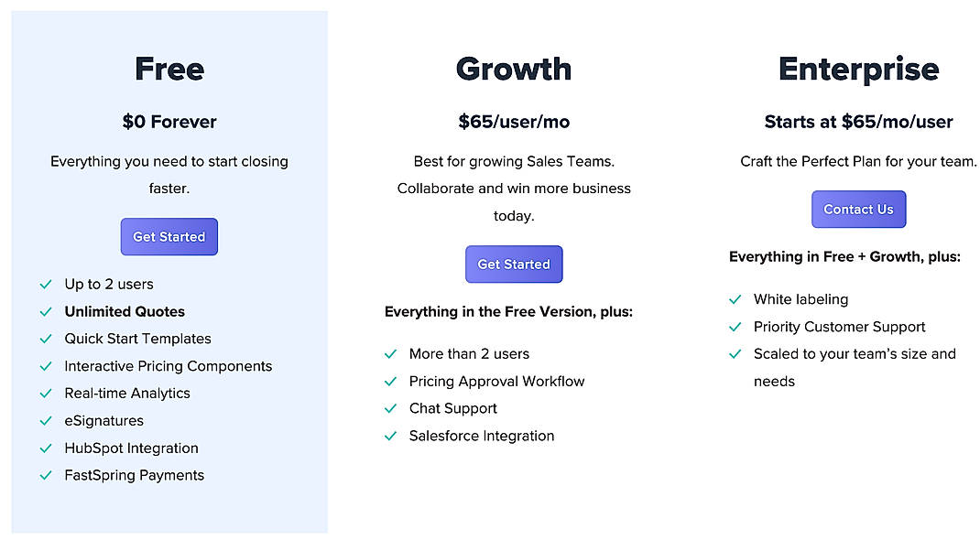
Task: Click the Starts at $65/mo/user text
Action: 858,121
